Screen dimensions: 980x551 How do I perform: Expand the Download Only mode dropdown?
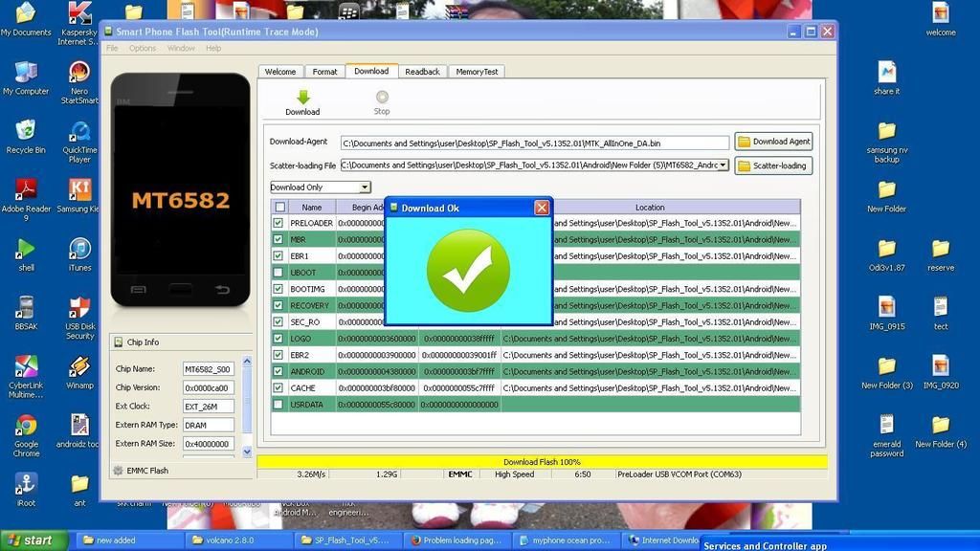(365, 187)
